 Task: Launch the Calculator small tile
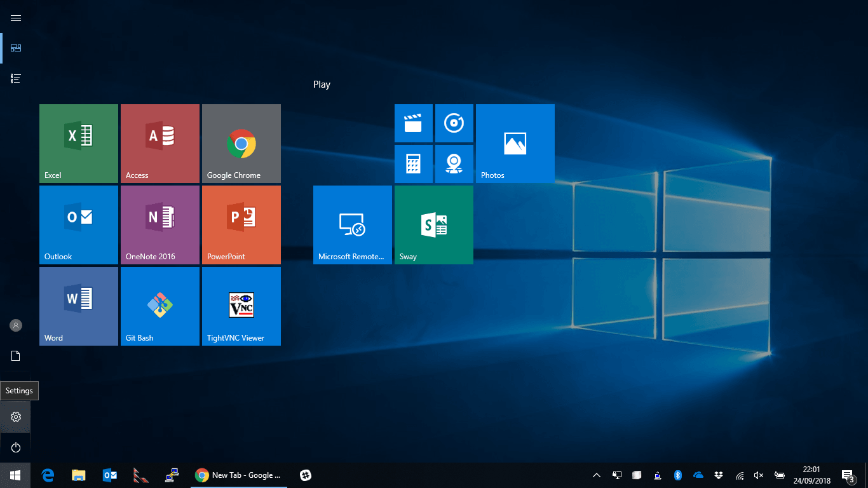414,164
